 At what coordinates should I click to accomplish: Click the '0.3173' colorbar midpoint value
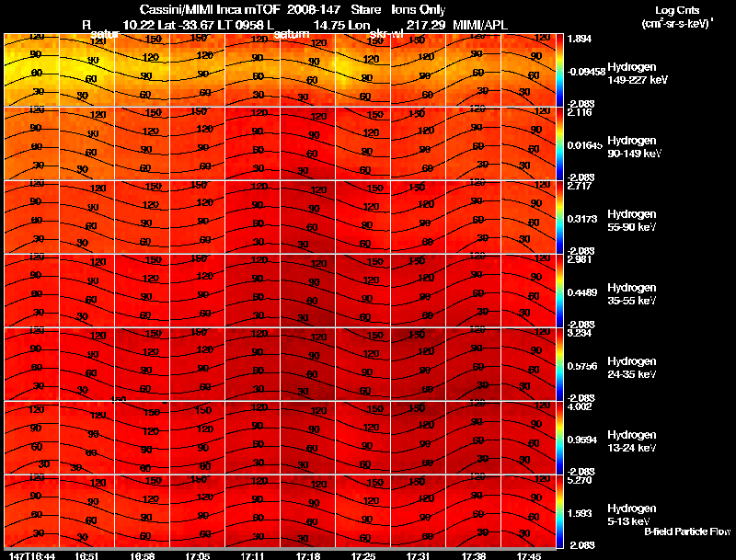582,219
